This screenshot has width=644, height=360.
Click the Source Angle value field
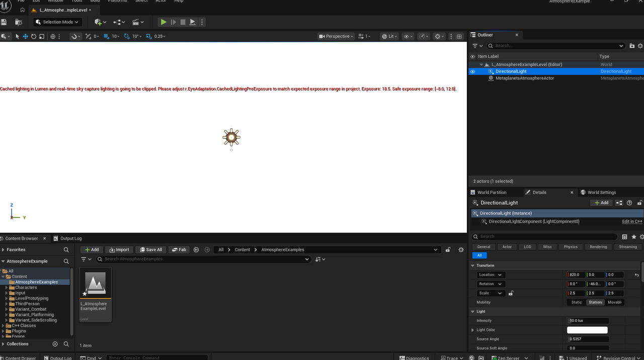(x=588, y=339)
